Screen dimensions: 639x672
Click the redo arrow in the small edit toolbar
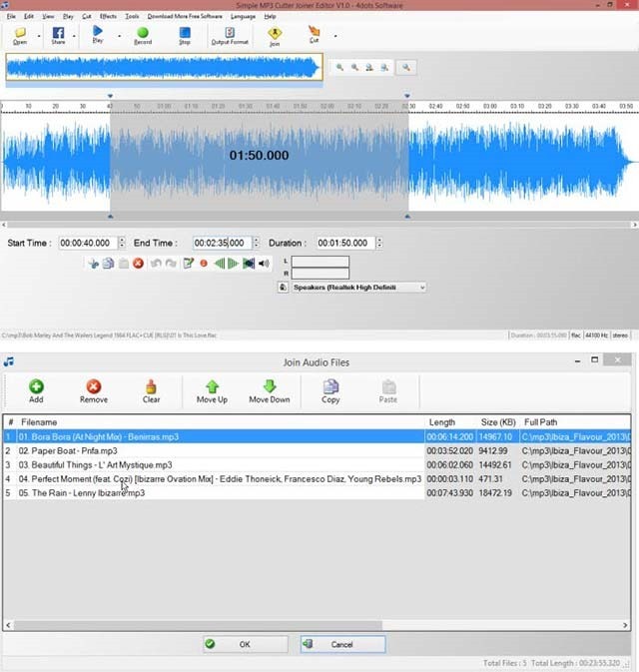[171, 264]
